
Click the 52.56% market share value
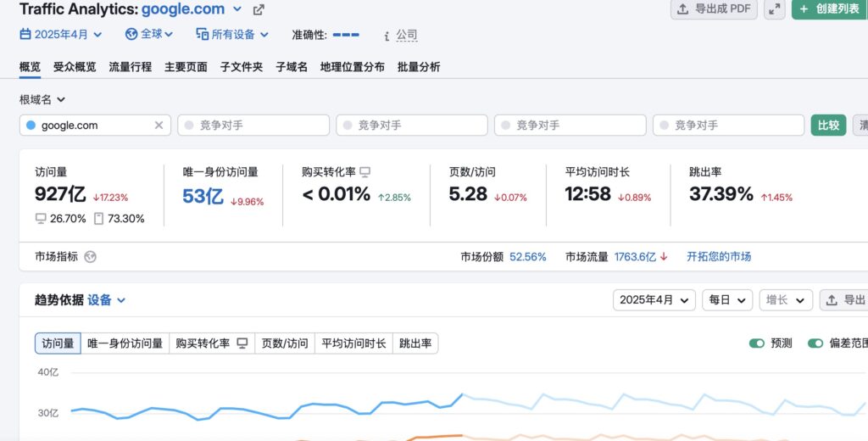click(x=527, y=256)
